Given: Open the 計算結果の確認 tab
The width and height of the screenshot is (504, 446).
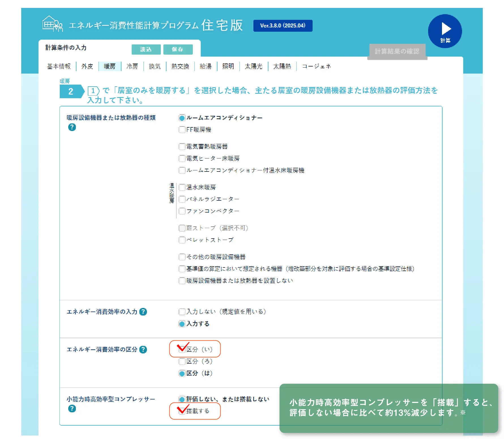Looking at the screenshot, I should click(397, 52).
